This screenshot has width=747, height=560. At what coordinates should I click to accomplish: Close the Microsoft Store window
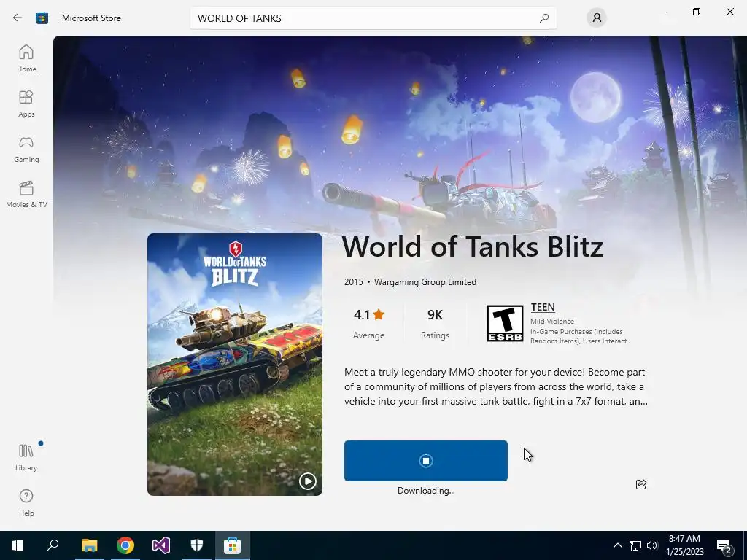click(729, 12)
